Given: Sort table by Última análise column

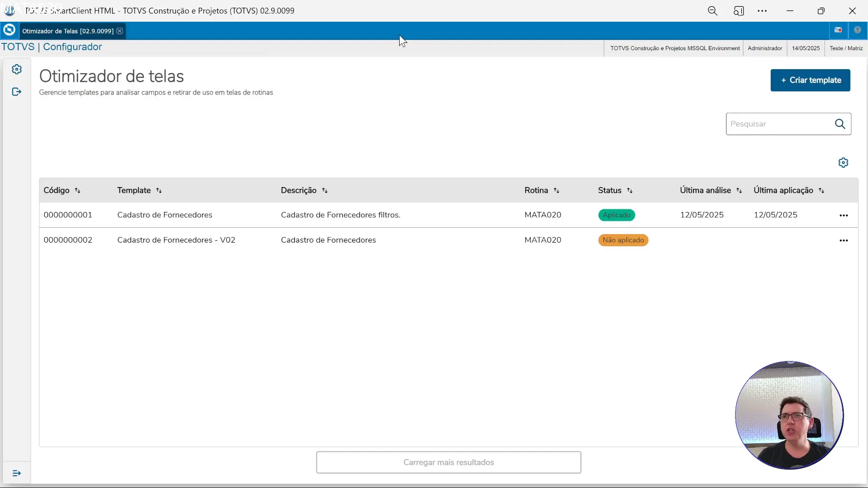Looking at the screenshot, I should click(x=739, y=191).
